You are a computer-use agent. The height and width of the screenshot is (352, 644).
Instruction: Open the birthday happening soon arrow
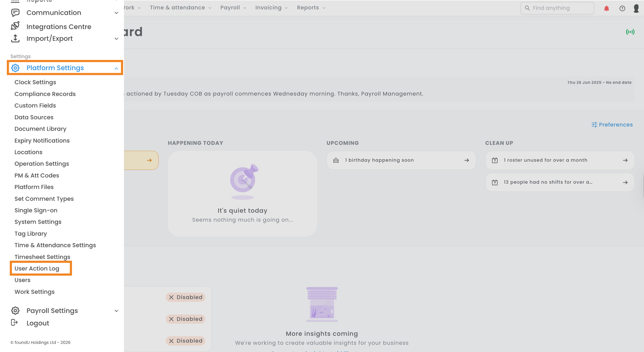467,160
